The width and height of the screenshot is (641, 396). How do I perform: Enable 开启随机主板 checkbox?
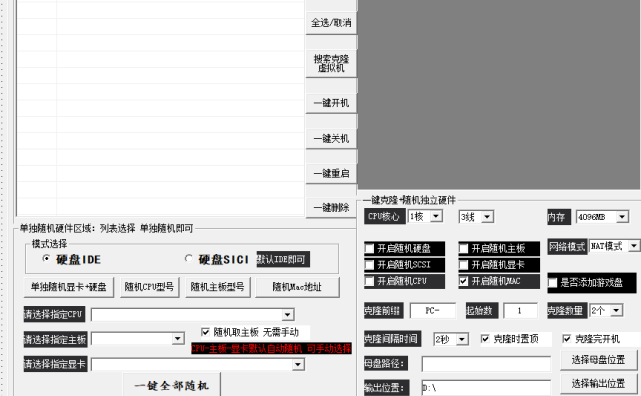click(464, 248)
